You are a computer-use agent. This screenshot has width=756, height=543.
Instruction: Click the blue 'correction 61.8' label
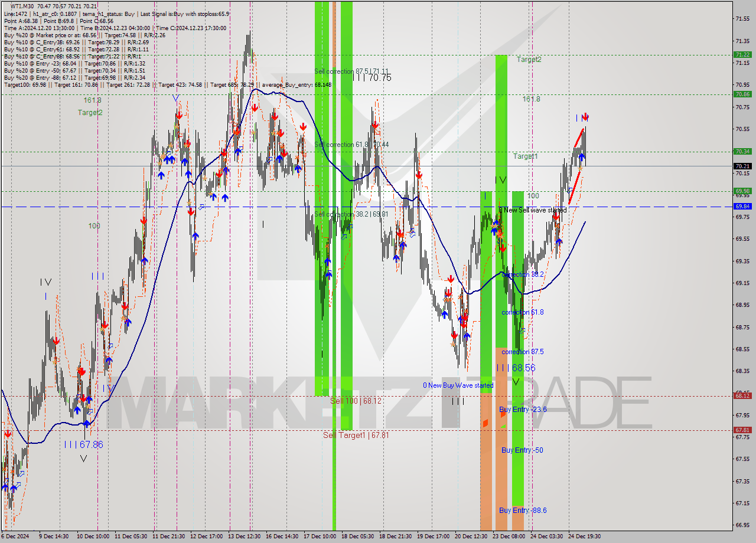[523, 312]
